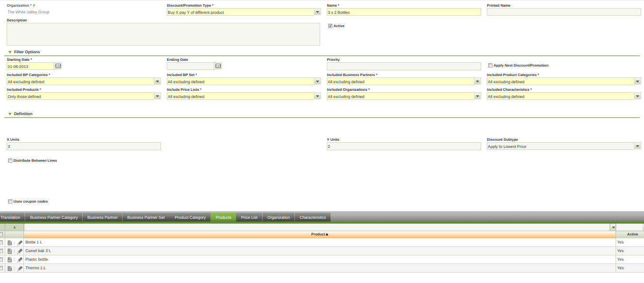644x283 pixels.
Task: Open Included Products dropdown
Action: pos(157,96)
